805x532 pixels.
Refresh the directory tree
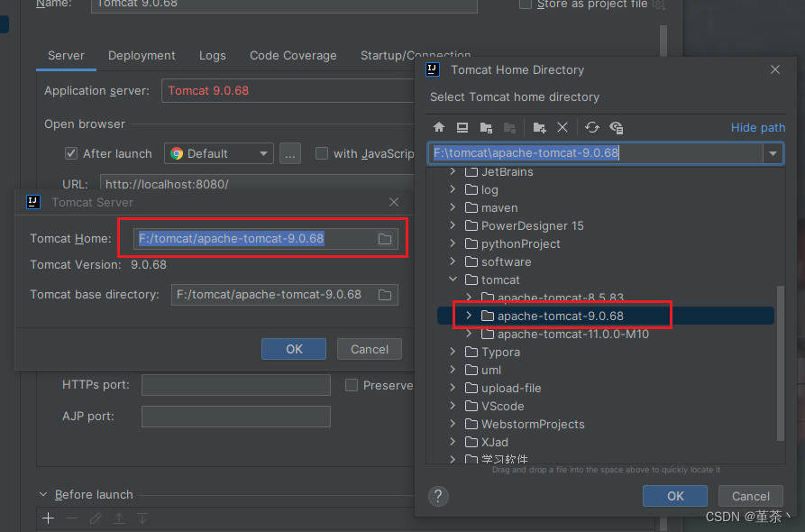[592, 127]
